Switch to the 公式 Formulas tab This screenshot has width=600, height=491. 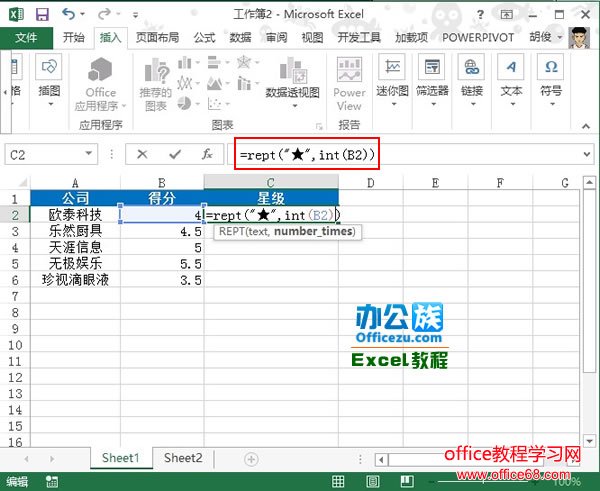pyautogui.click(x=204, y=38)
